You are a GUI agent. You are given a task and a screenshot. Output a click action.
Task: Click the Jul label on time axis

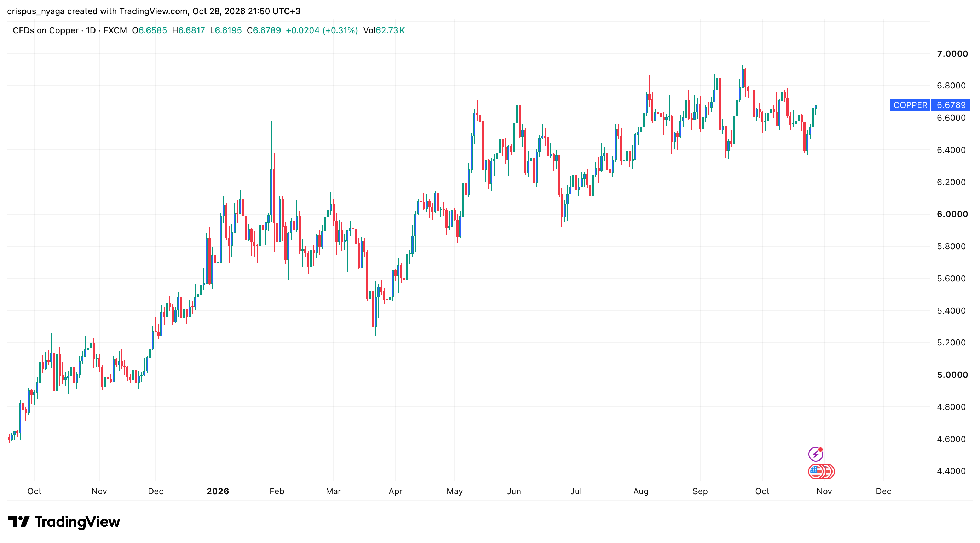(576, 491)
